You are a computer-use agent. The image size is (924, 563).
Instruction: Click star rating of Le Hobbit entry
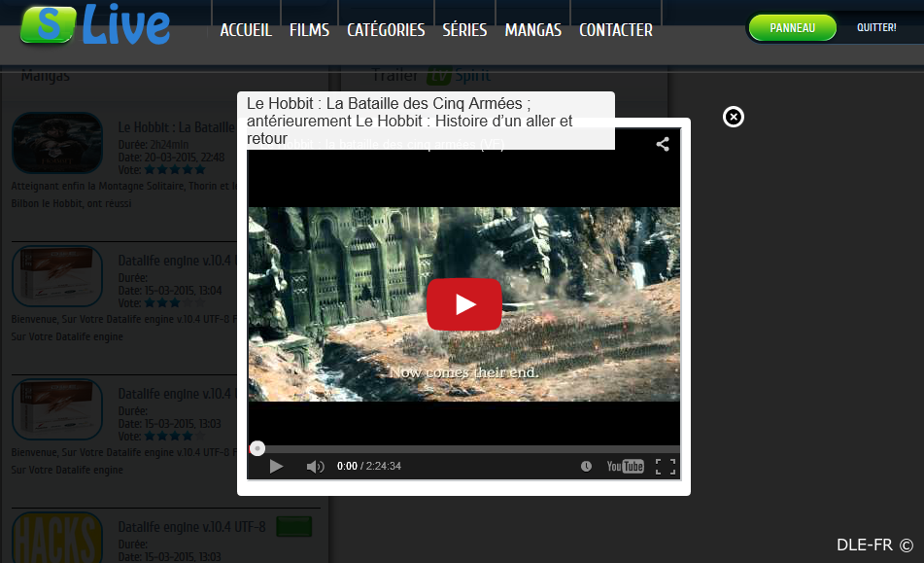(x=175, y=170)
